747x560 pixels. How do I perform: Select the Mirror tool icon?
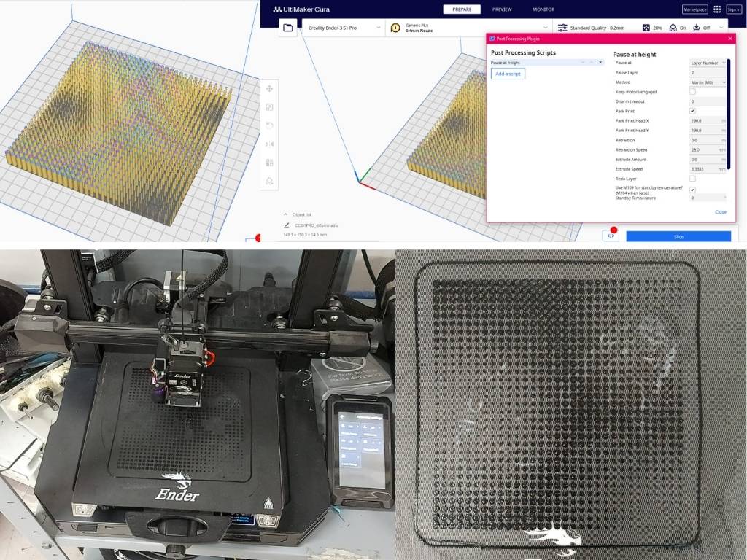pyautogui.click(x=270, y=144)
